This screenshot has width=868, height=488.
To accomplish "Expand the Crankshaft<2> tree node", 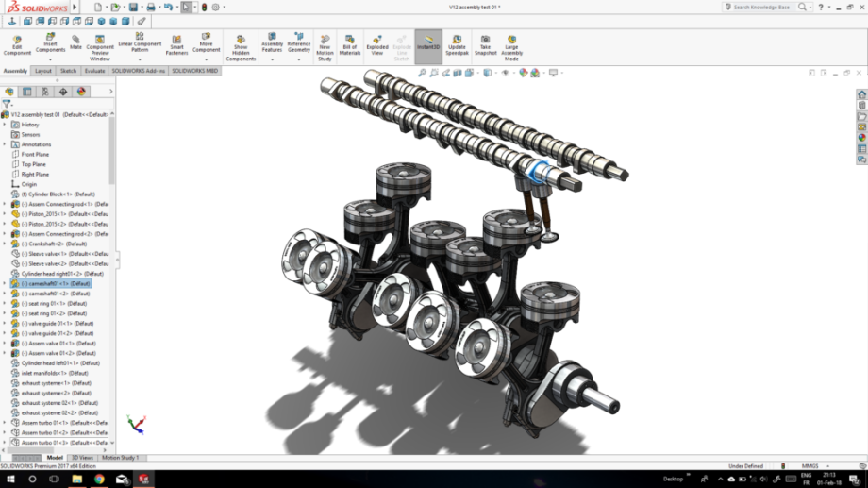I will 5,244.
